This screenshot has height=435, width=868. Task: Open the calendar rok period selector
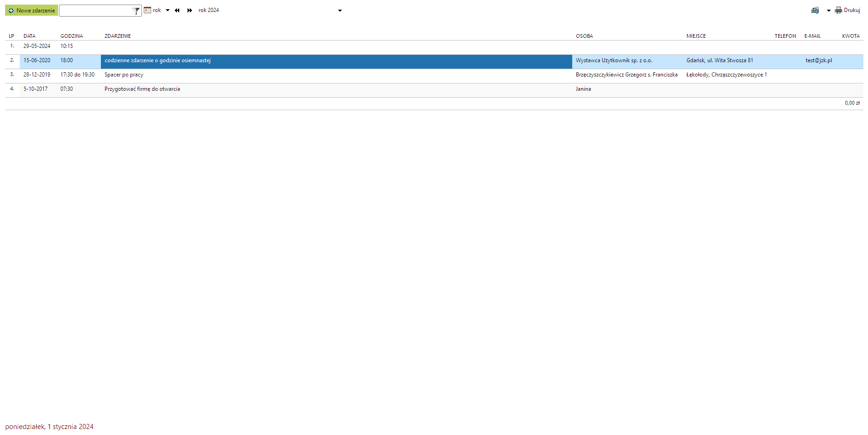pyautogui.click(x=152, y=10)
